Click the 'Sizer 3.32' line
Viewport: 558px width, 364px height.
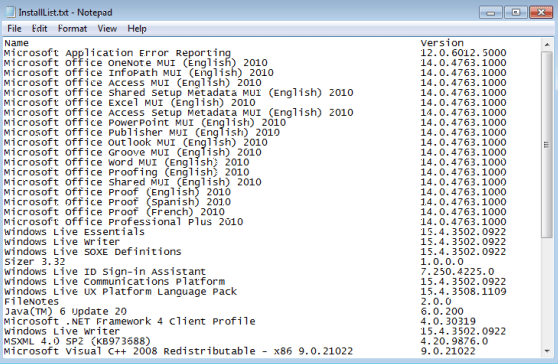(35, 262)
